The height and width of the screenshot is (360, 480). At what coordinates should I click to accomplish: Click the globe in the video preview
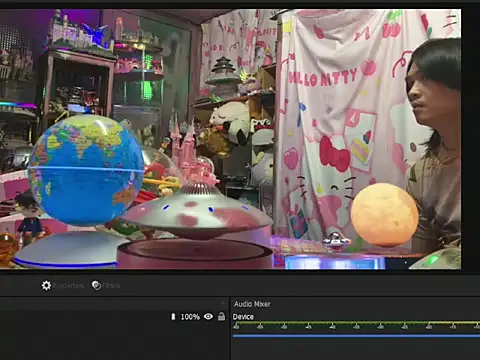[x=86, y=170]
